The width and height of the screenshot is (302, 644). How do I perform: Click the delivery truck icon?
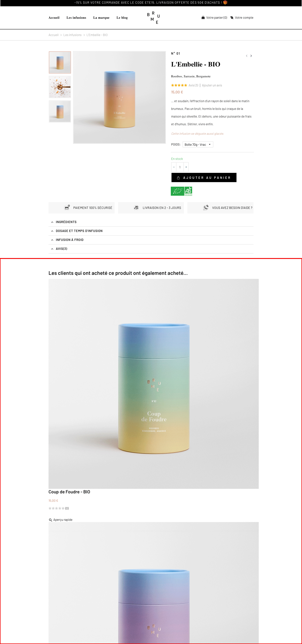click(x=136, y=208)
